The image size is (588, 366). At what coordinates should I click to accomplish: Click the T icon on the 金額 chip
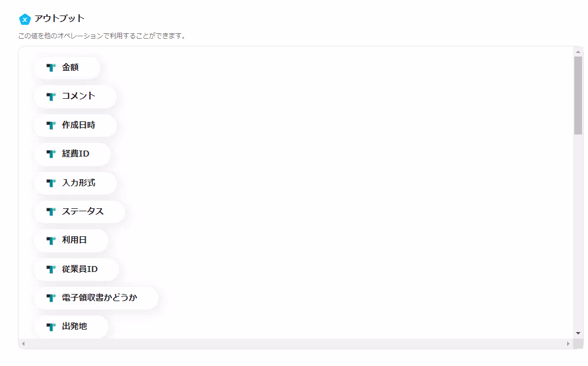51,67
